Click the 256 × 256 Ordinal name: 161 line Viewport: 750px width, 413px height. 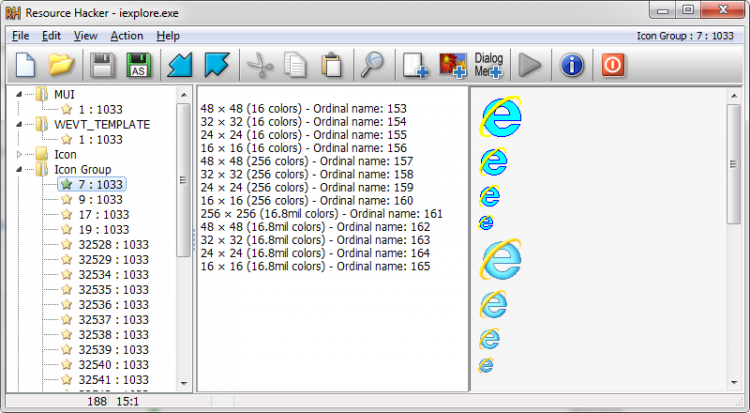coord(321,214)
